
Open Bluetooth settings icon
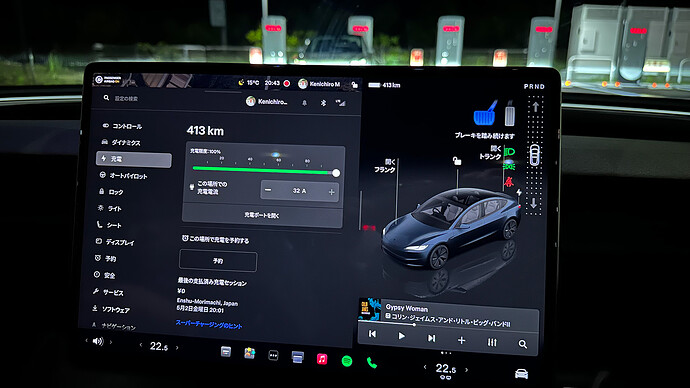click(323, 102)
